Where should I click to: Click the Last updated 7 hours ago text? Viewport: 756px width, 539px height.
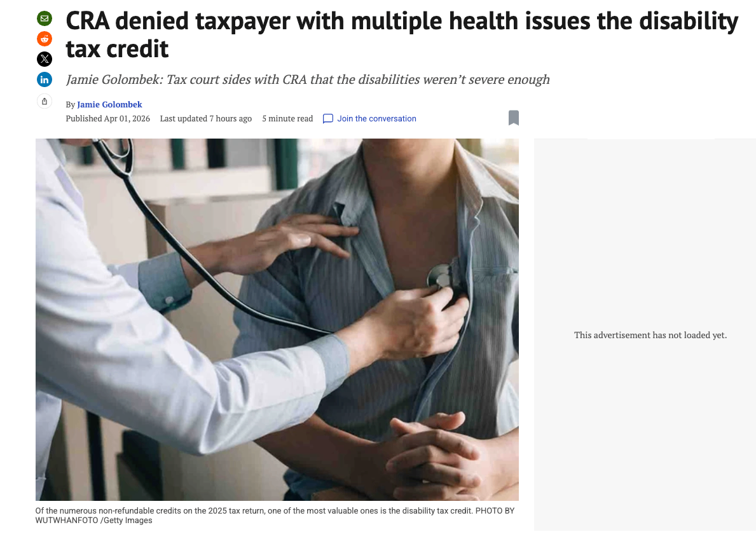click(206, 119)
